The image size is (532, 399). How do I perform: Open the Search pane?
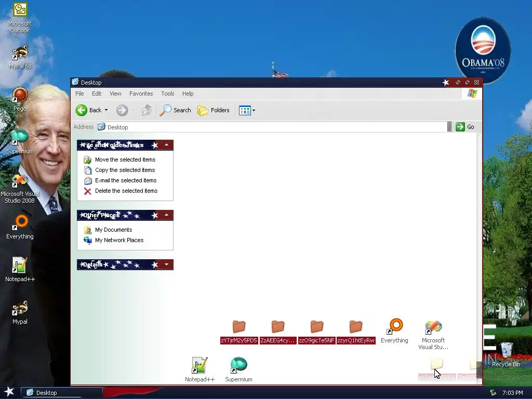[175, 110]
